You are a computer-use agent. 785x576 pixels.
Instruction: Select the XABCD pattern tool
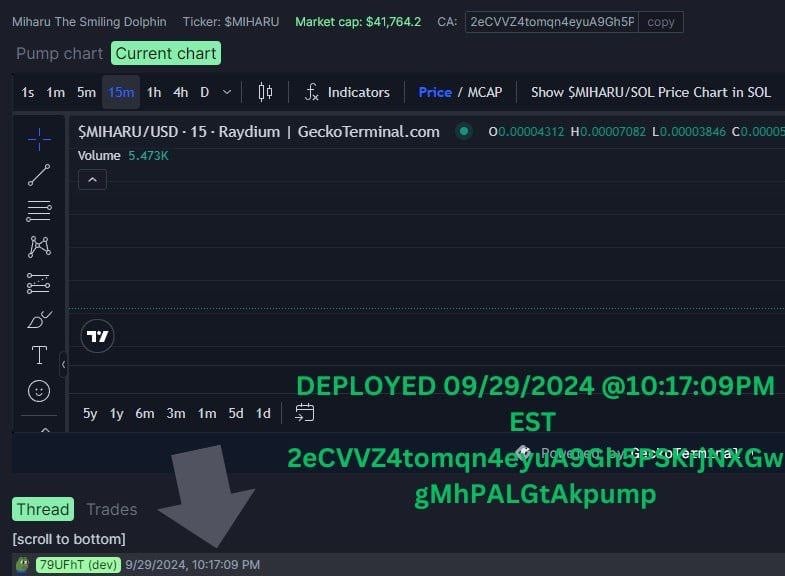point(39,247)
